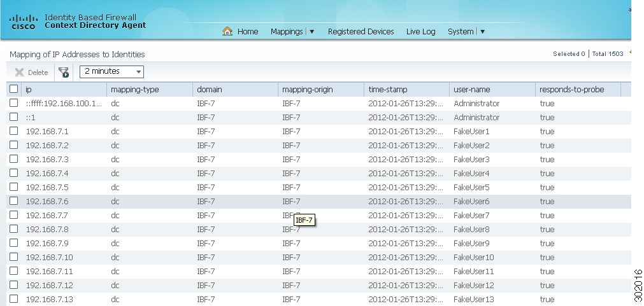Click user-name cell FakeUser13
Viewport: 644px width, 306px height.
(x=473, y=300)
